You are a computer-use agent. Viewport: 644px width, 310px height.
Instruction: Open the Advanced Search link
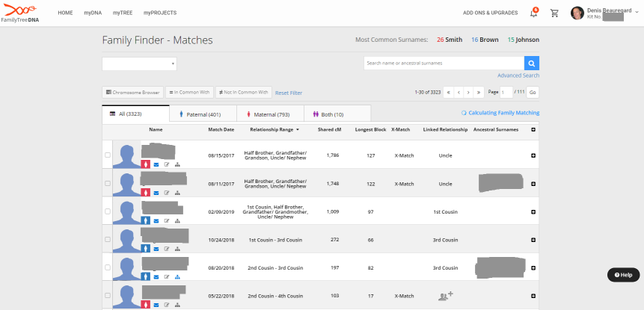[518, 75]
